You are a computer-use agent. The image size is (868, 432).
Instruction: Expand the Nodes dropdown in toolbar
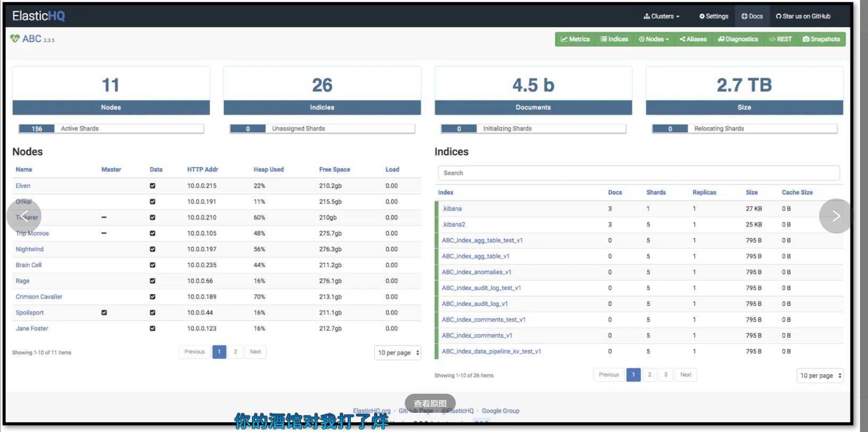(654, 39)
